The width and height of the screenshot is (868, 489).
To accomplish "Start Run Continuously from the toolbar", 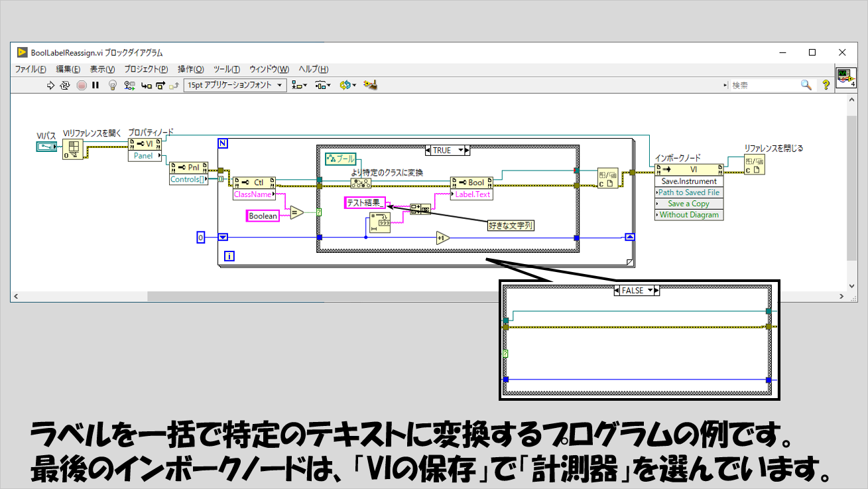I will [x=65, y=85].
